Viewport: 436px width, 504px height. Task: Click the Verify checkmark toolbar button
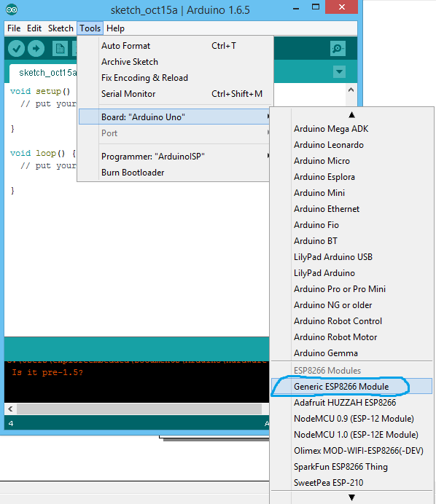(x=16, y=49)
